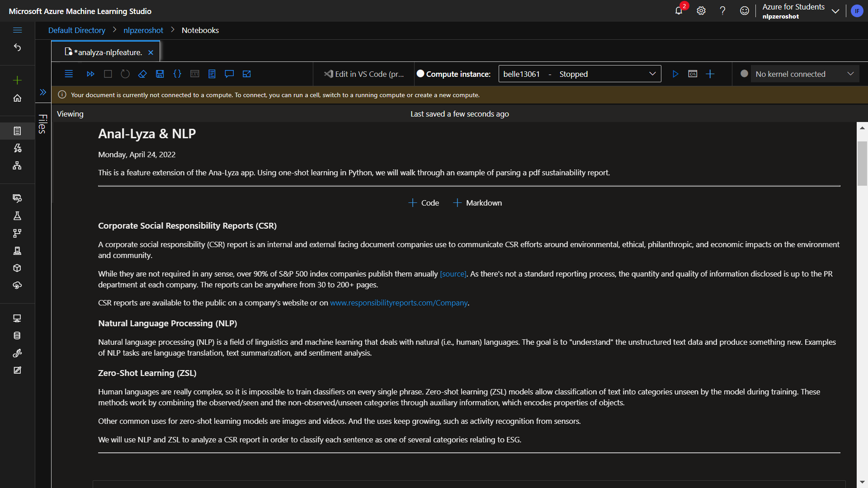This screenshot has width=868, height=488.
Task: Add a new Markdown cell
Action: click(477, 203)
